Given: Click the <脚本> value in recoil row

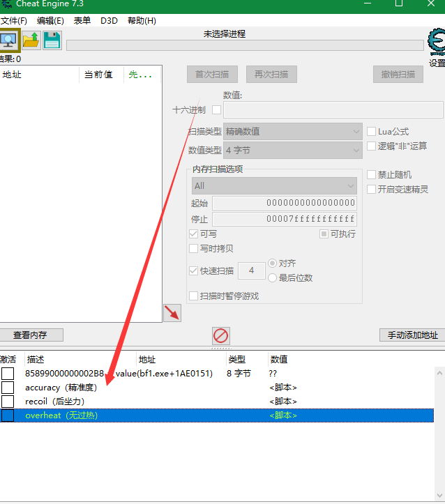Looking at the screenshot, I should [283, 402].
